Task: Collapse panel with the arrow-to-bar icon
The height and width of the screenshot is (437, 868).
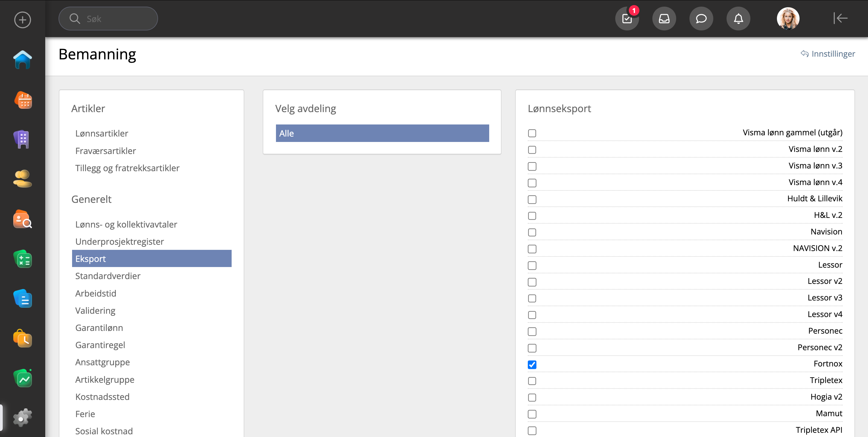Action: pos(840,18)
